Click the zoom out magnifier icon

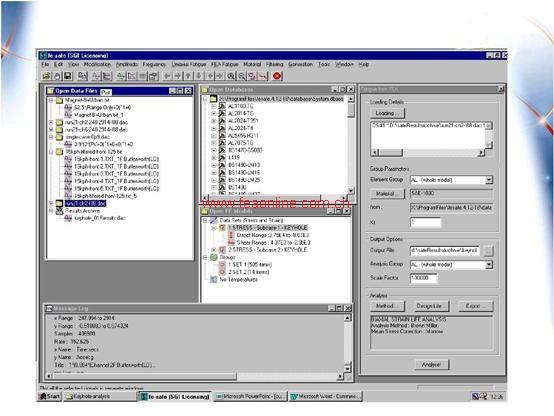point(242,76)
